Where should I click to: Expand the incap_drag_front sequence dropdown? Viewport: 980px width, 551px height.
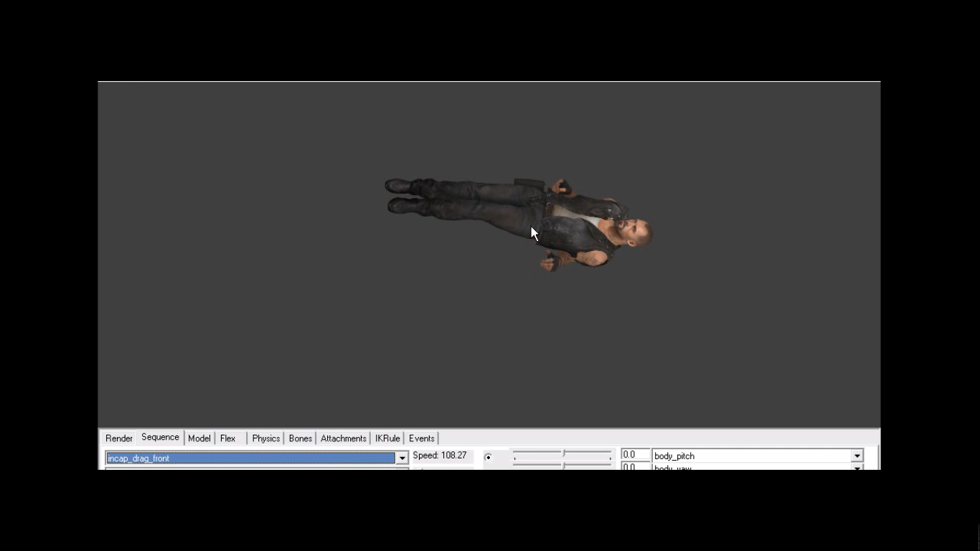pyautogui.click(x=402, y=458)
